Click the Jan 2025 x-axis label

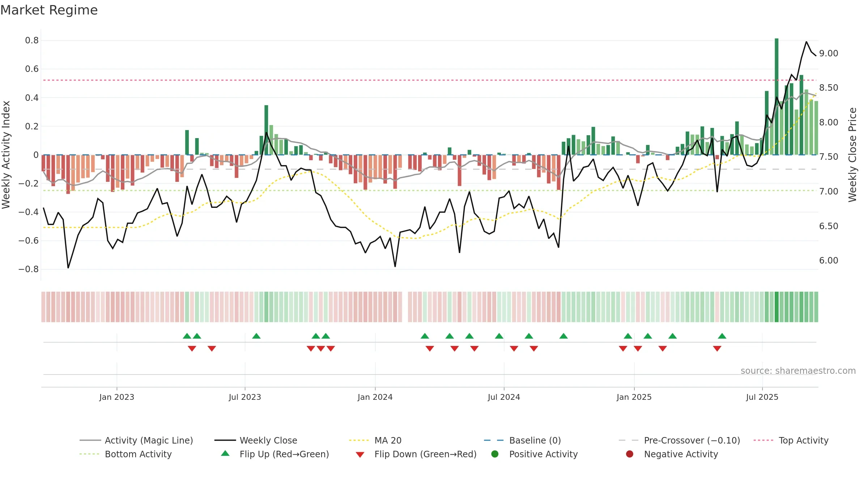point(634,397)
